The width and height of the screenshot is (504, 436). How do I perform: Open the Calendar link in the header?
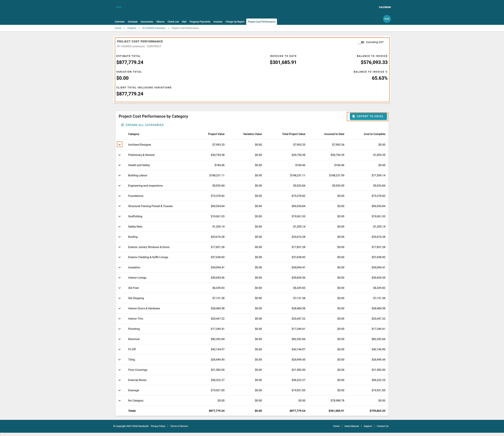385,7
